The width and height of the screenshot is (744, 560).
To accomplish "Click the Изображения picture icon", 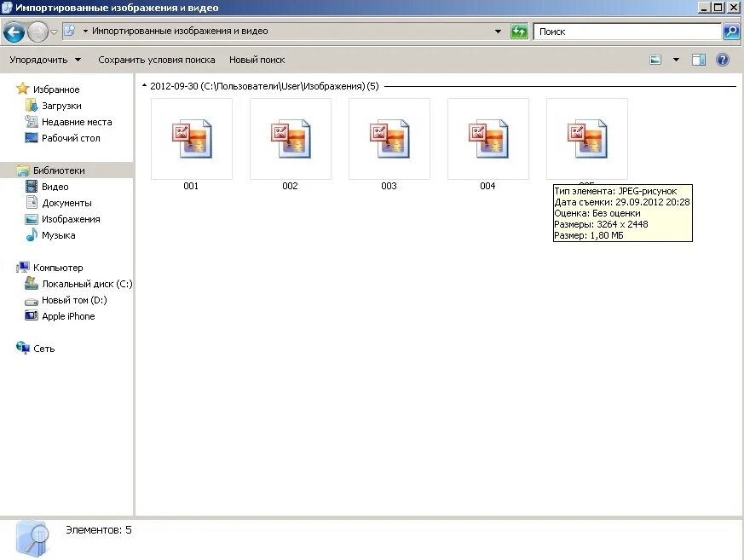I will tap(32, 219).
